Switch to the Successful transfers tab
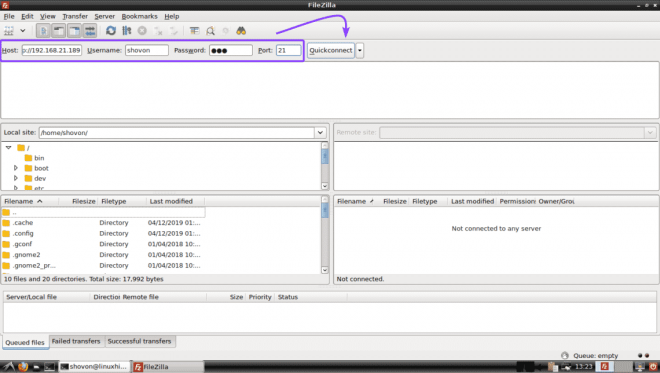This screenshot has width=660, height=373. coord(140,341)
